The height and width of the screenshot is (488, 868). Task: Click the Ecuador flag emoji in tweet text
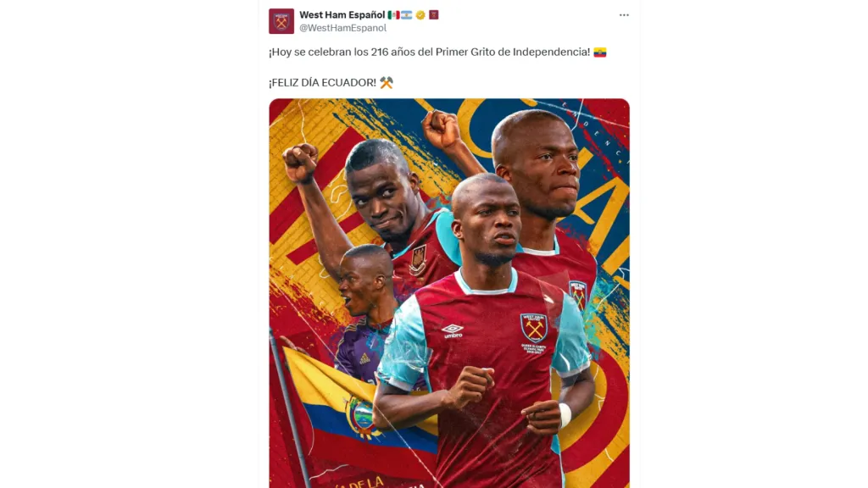point(600,52)
